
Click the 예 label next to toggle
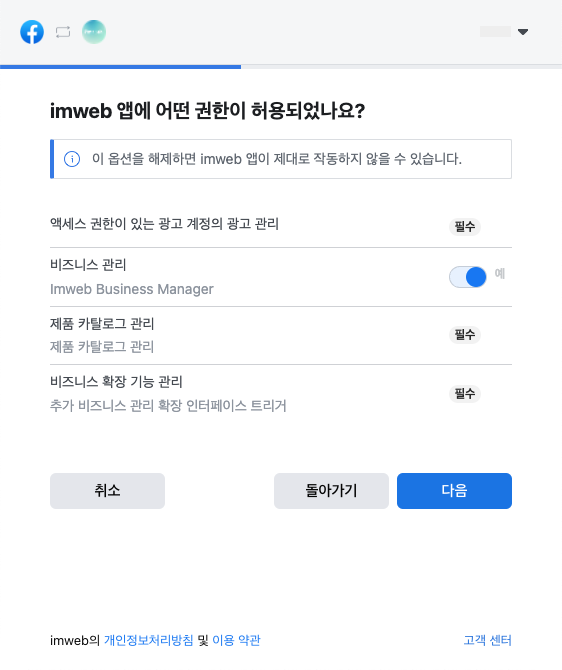coord(500,273)
